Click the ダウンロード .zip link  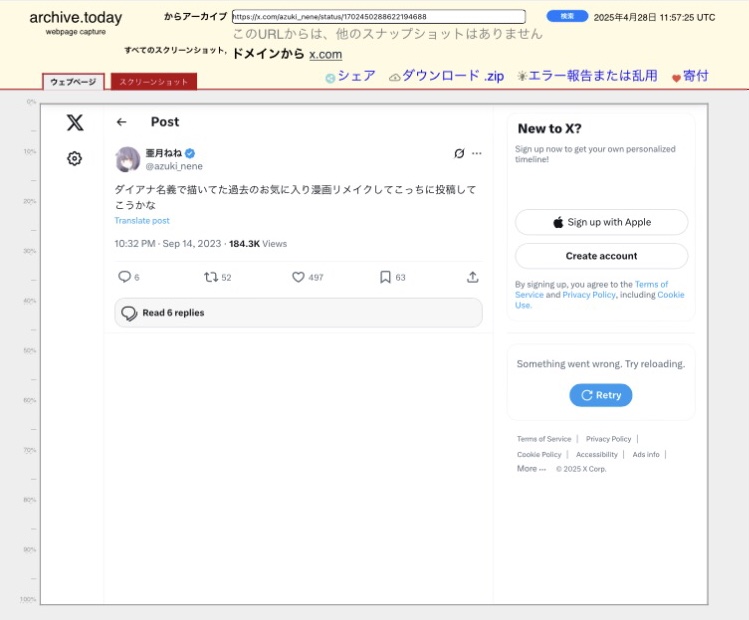point(453,76)
